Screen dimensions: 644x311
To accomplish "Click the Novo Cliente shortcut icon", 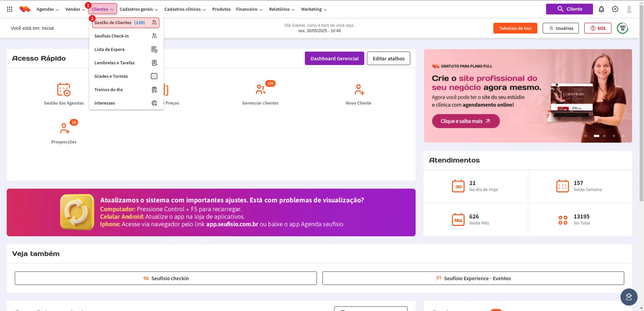I will (359, 90).
